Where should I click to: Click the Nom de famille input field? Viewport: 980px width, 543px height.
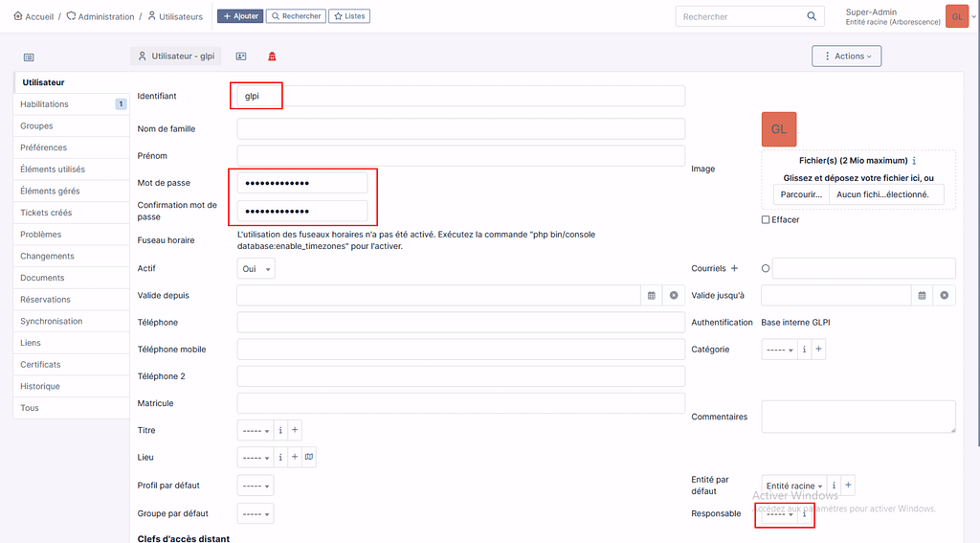click(x=460, y=128)
